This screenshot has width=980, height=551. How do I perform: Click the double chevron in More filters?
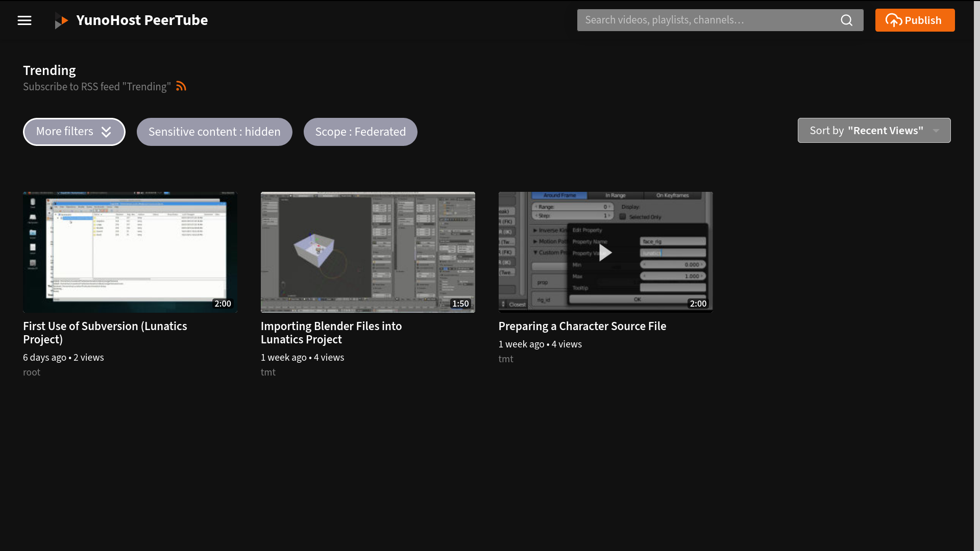(x=106, y=132)
